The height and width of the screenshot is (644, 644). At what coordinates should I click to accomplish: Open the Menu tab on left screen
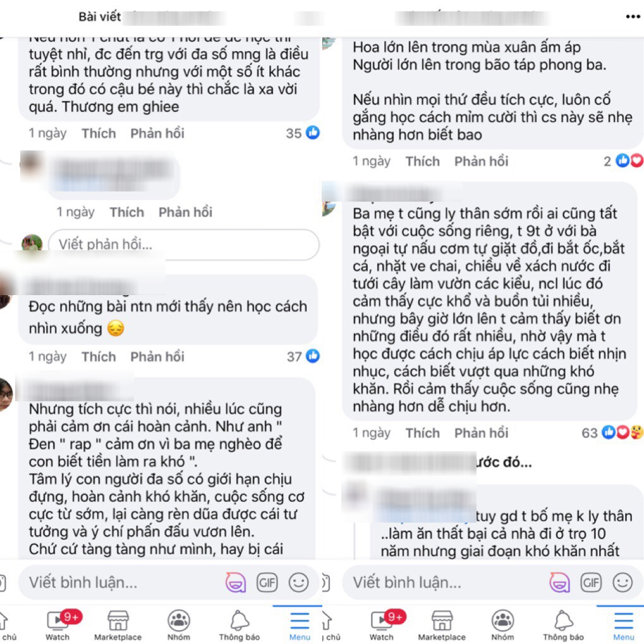pos(300,625)
